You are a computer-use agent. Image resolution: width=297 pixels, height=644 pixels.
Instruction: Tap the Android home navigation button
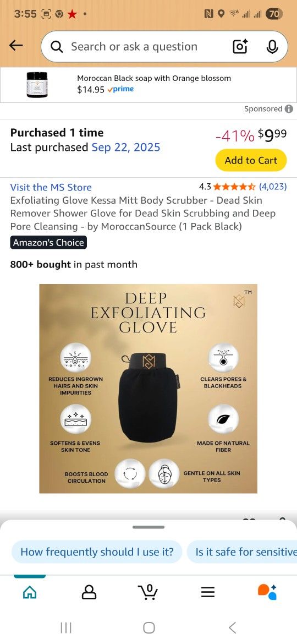[149, 627]
